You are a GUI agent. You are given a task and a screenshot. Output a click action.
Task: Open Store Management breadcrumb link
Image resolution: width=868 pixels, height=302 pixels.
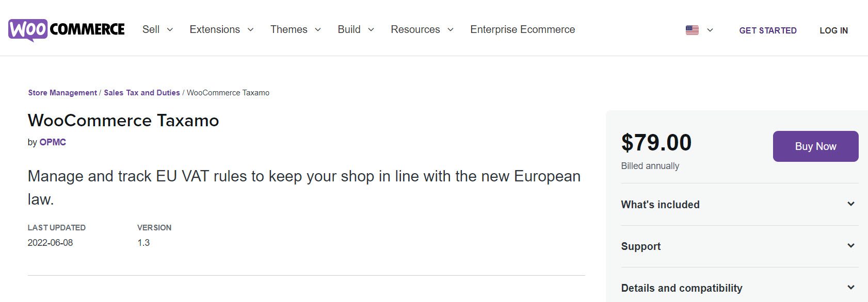coord(62,93)
